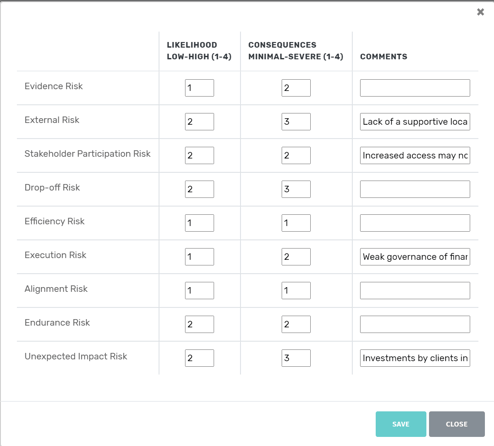Select the Evidence Risk likelihood field

[199, 88]
